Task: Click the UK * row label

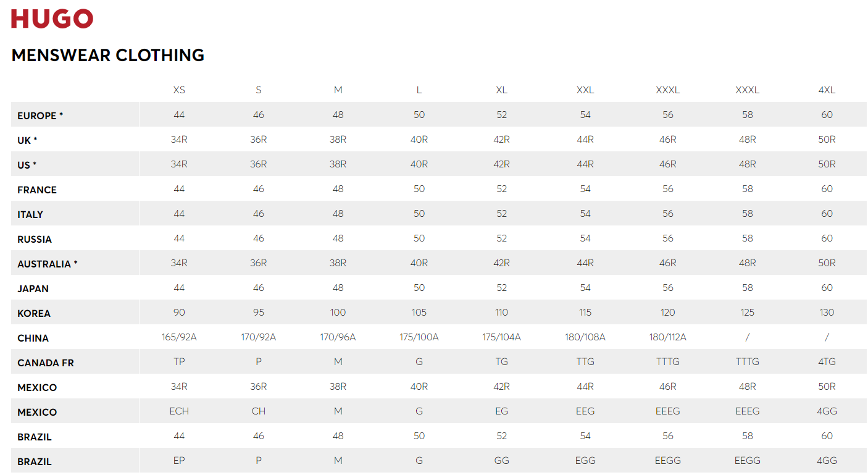Action: click(27, 140)
